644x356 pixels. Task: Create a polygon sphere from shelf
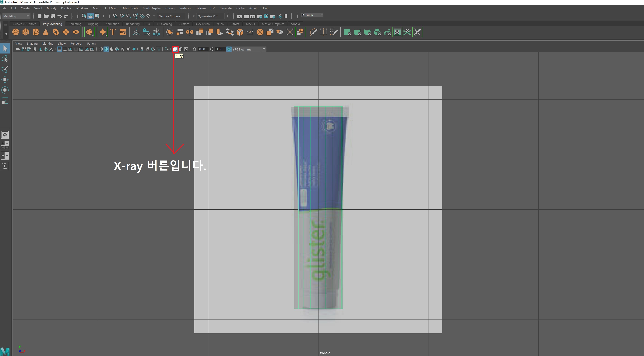[x=16, y=32]
